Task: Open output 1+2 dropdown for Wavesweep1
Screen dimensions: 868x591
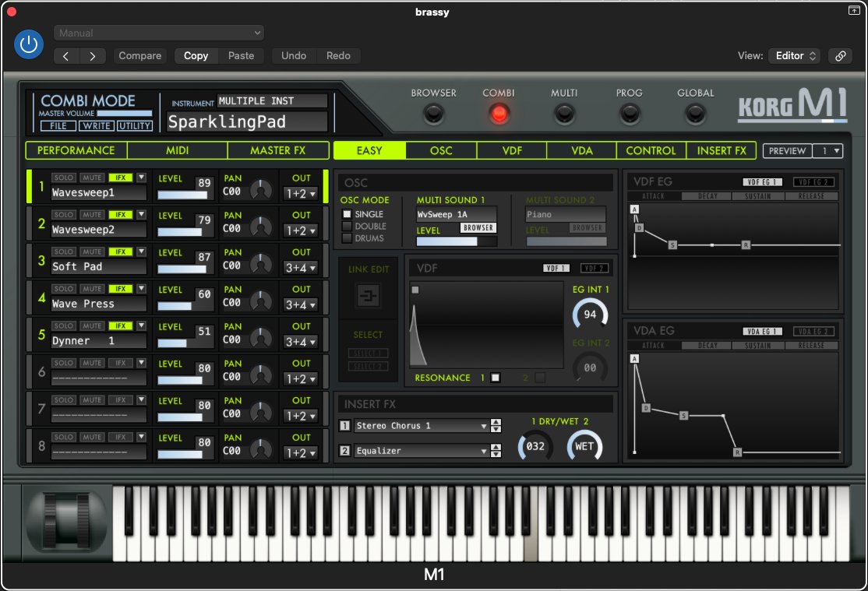Action: (x=301, y=194)
